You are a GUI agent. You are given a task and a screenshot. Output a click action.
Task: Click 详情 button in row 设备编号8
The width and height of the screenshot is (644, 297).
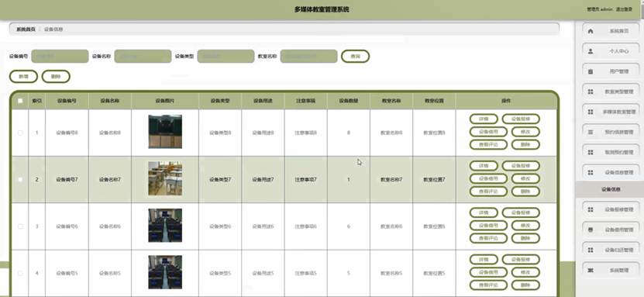(x=484, y=119)
